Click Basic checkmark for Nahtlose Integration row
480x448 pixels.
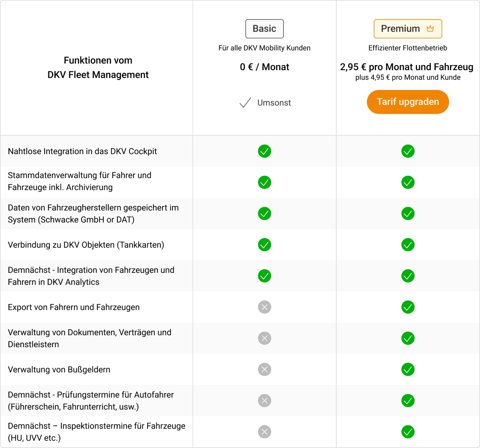pyautogui.click(x=264, y=151)
